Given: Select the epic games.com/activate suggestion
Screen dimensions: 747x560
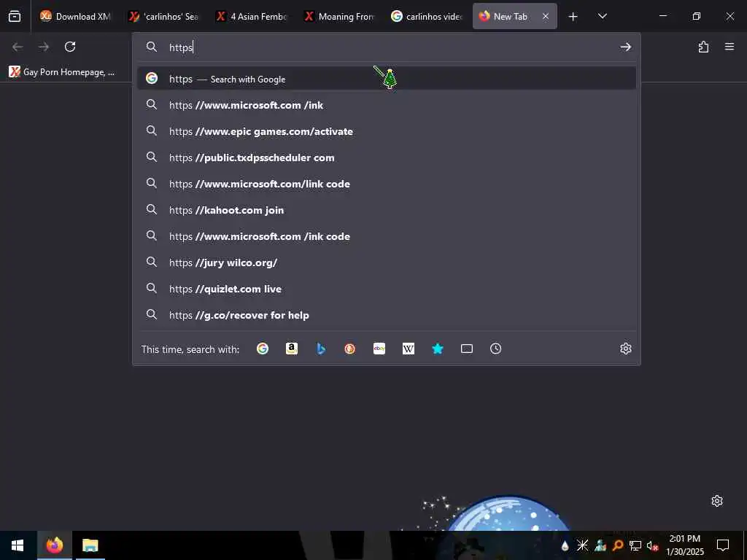Looking at the screenshot, I should click(x=387, y=131).
